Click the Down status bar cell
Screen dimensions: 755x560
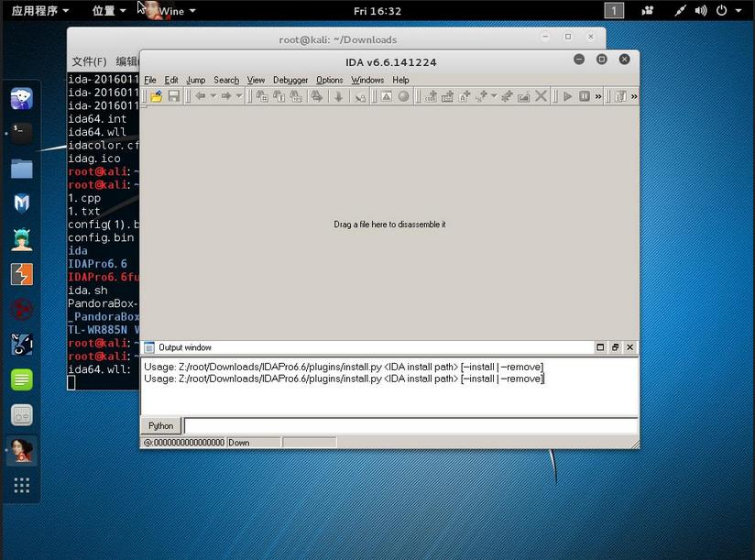[x=253, y=443]
